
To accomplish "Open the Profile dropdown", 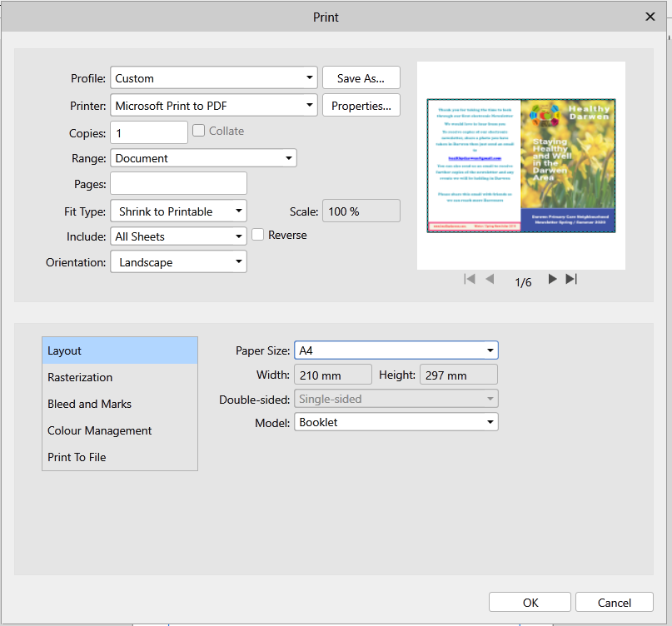I will click(x=213, y=77).
